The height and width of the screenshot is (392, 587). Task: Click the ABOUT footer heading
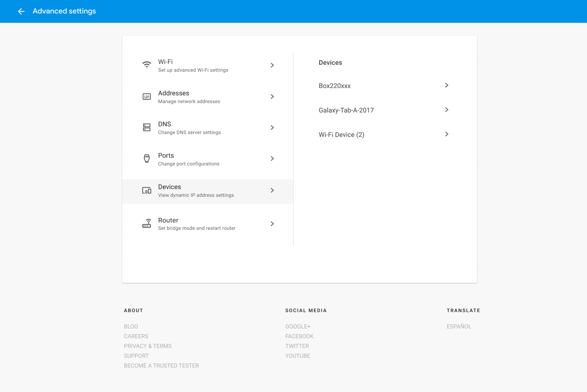[x=133, y=311]
